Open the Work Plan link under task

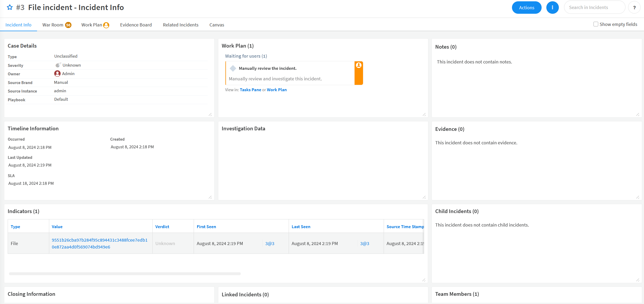click(x=277, y=90)
